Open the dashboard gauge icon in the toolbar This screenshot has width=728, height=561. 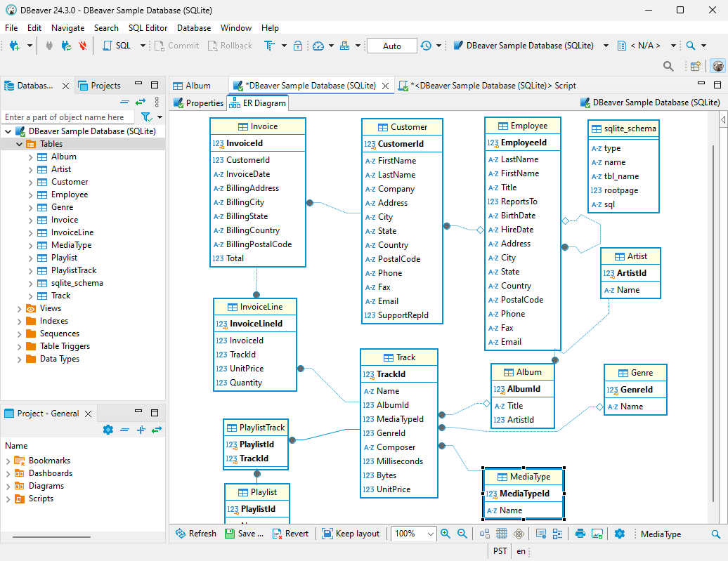[318, 46]
